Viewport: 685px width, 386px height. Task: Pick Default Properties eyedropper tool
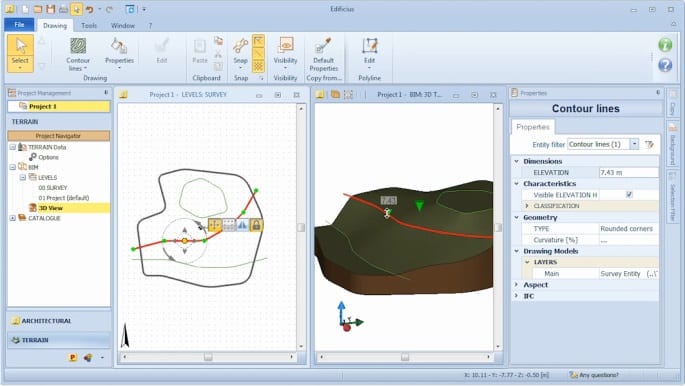(323, 54)
